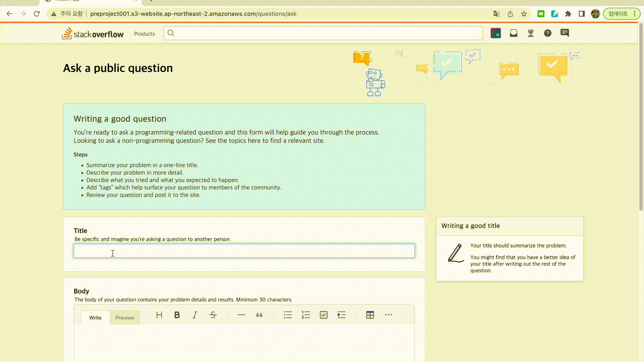Indent the current line in editor
Screen dimensions: 644x362
coord(341,315)
